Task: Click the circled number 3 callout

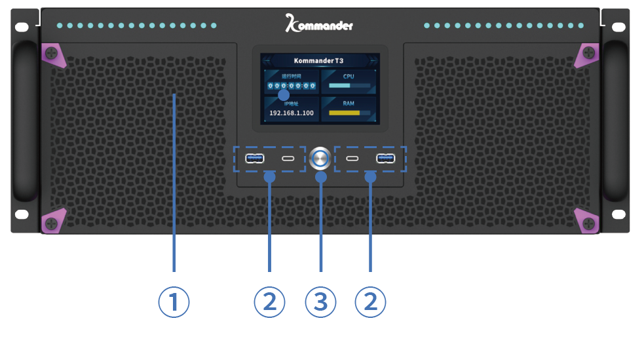Action: pyautogui.click(x=320, y=302)
